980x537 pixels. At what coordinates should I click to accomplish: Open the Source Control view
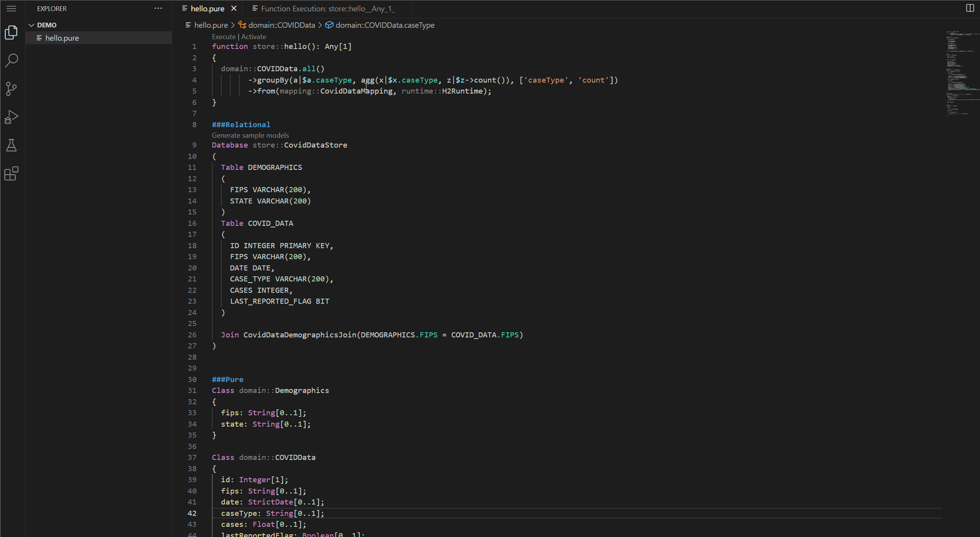pos(11,89)
